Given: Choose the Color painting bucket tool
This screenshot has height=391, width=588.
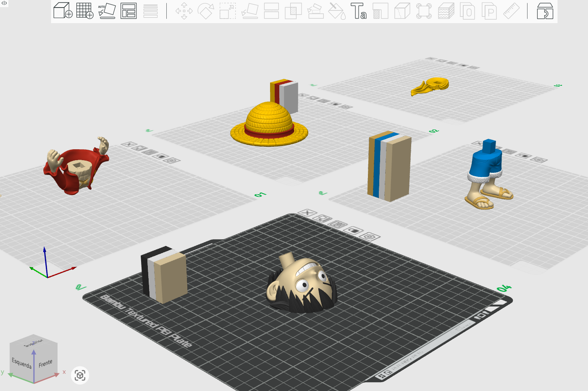Looking at the screenshot, I should coord(336,11).
